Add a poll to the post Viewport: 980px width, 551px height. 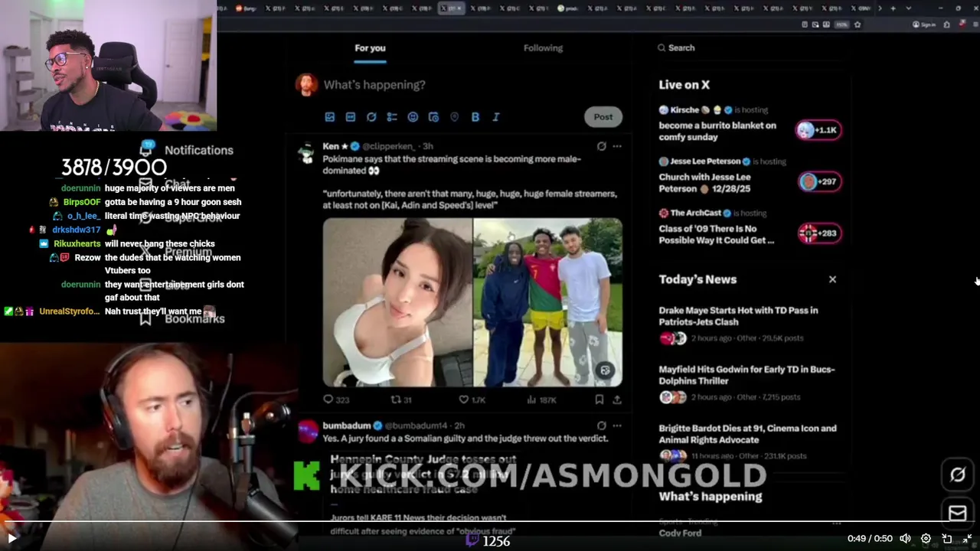point(392,117)
